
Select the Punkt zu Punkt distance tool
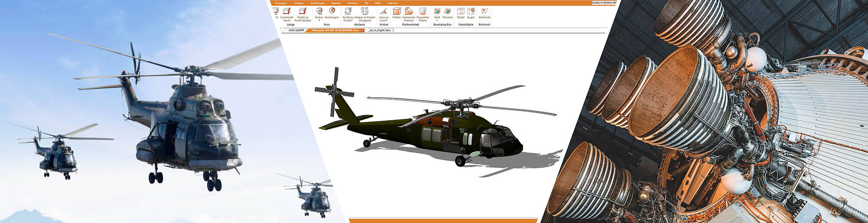(x=348, y=14)
